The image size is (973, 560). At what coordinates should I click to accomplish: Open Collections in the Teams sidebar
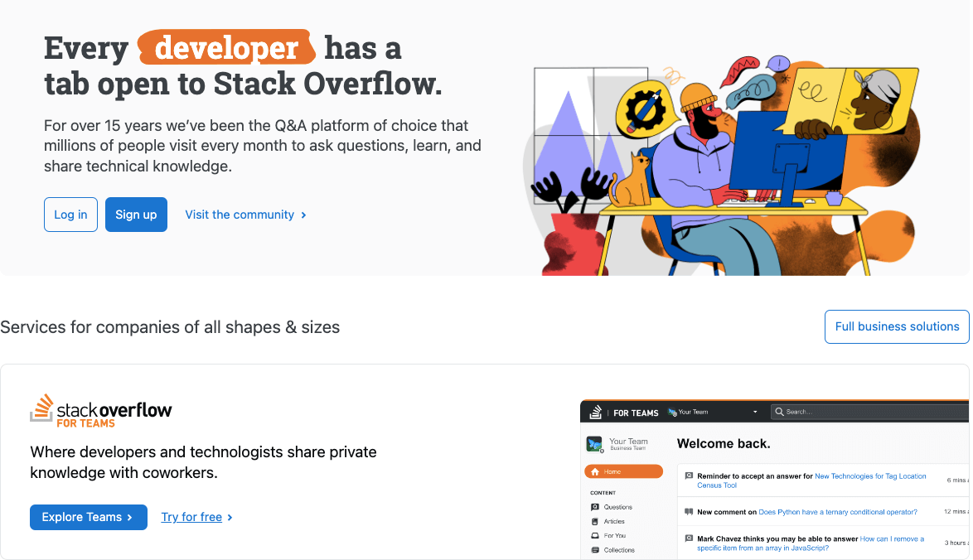(x=619, y=549)
